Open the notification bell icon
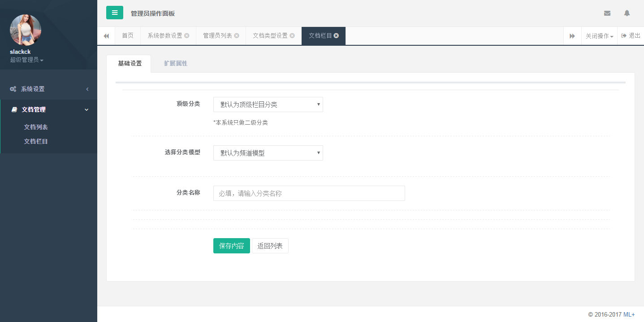Screen dimensions: 644x322 click(x=627, y=13)
